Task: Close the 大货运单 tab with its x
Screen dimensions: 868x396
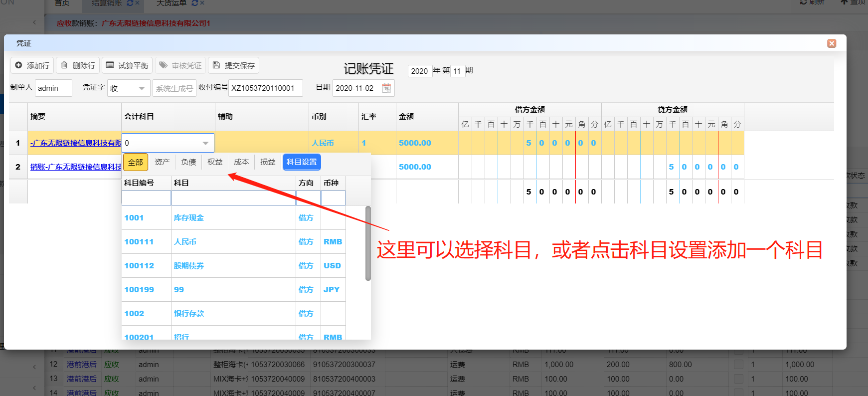Action: tap(202, 3)
